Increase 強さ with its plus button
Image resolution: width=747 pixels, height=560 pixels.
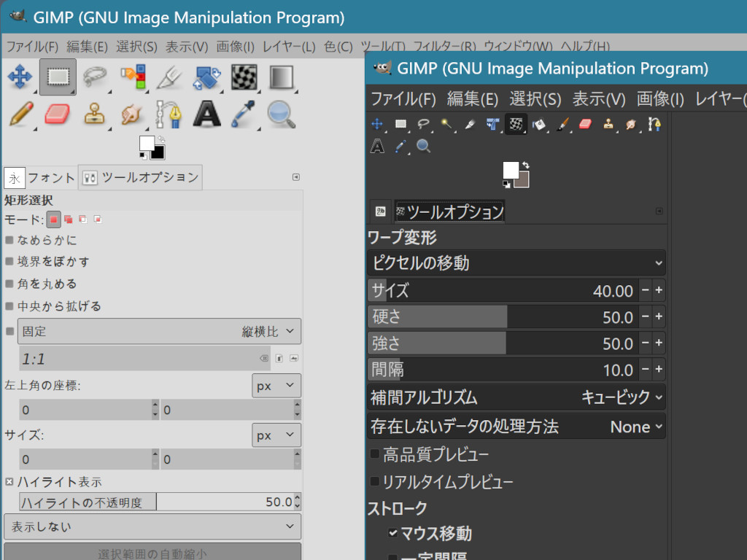click(659, 343)
